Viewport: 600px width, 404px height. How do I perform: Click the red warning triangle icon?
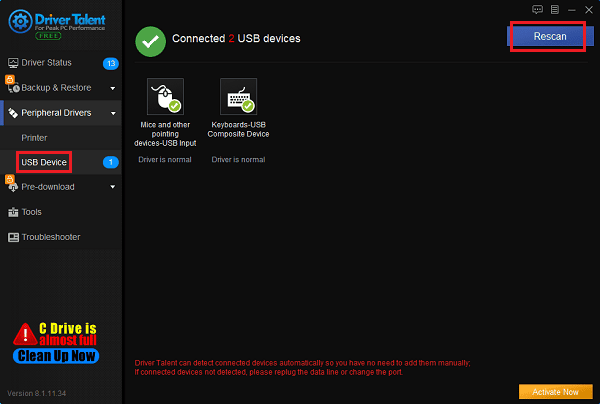(x=25, y=334)
